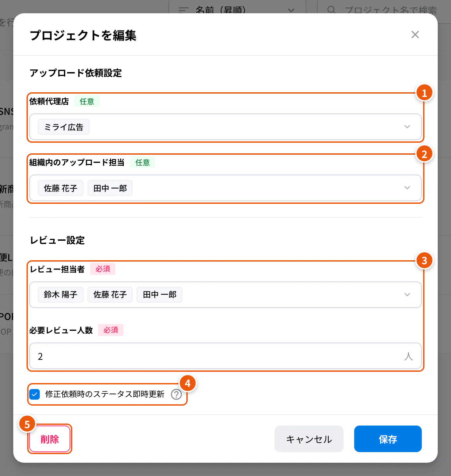Click the 人 unit suffix in reviewer count field

pyautogui.click(x=409, y=356)
